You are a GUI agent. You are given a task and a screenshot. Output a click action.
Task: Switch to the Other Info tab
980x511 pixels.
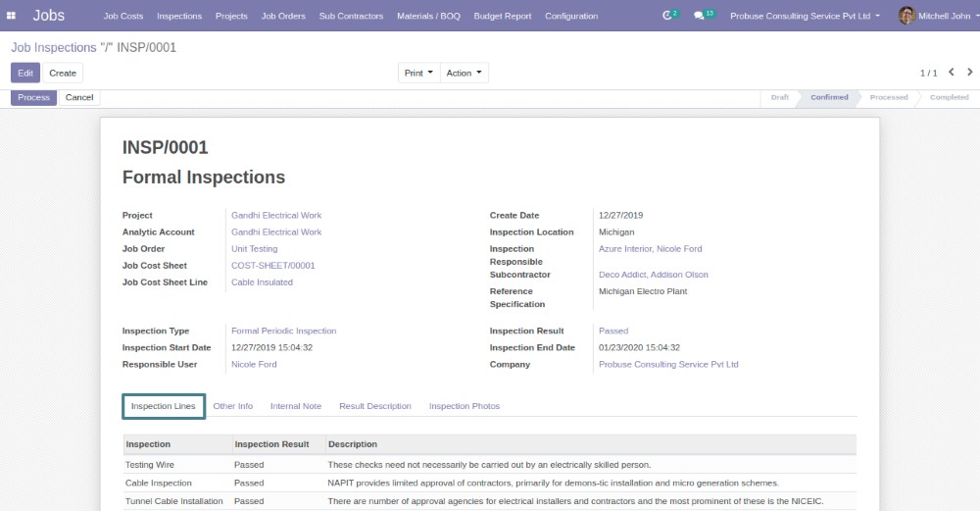coord(232,406)
